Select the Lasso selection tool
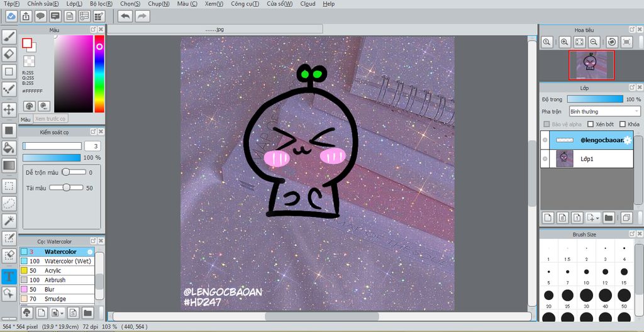Image resolution: width=644 pixels, height=332 pixels. [9, 203]
